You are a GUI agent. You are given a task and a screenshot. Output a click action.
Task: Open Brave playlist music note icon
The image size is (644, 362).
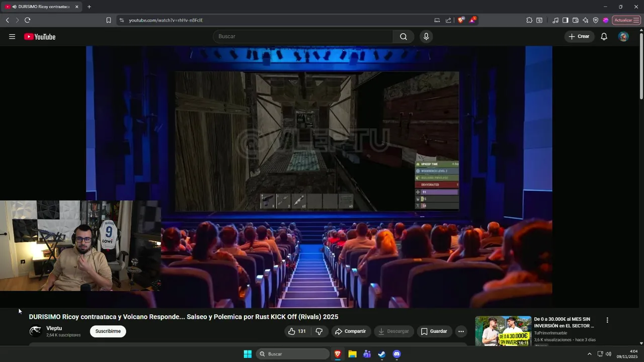pos(555,20)
